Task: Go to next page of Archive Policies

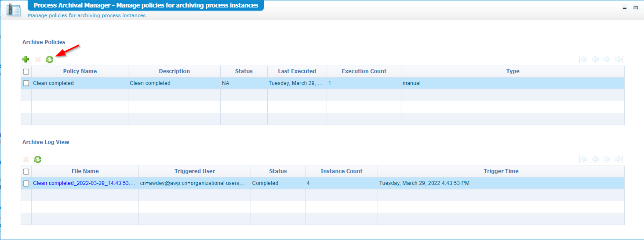Action: click(x=607, y=59)
